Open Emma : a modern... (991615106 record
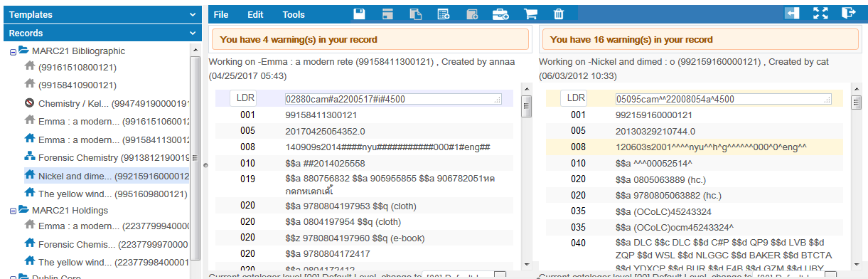This screenshot has width=868, height=279. (114, 121)
